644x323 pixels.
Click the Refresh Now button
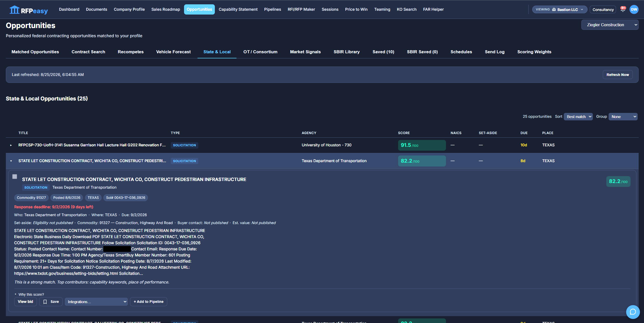click(618, 75)
